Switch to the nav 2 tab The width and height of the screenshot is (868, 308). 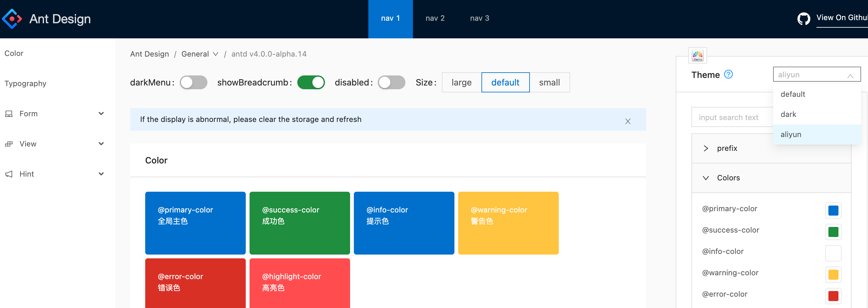click(x=435, y=19)
